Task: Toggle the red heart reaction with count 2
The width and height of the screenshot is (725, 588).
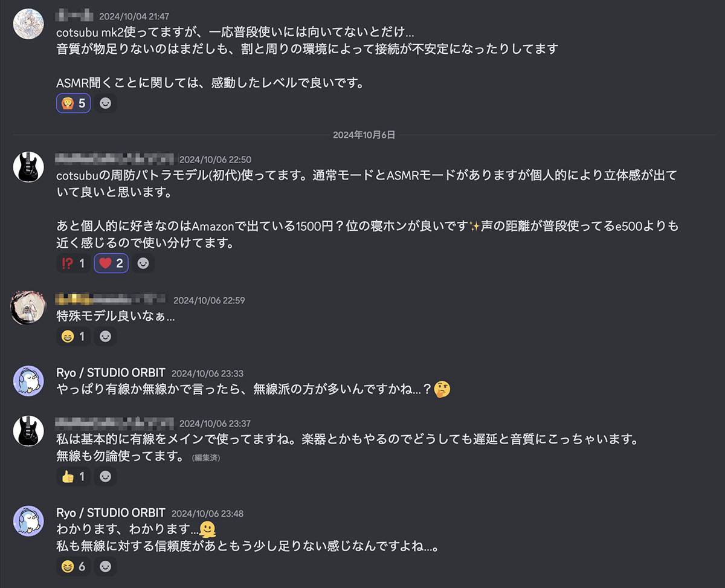Action: [x=111, y=263]
